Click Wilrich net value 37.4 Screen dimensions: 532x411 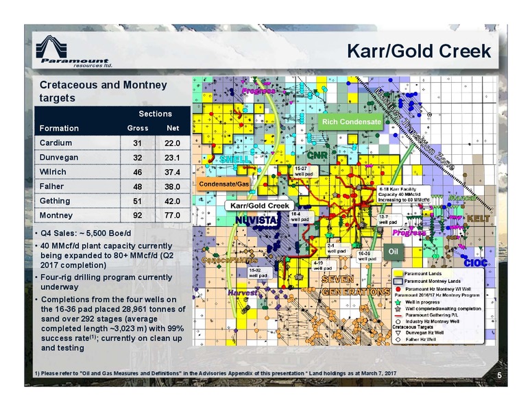[x=172, y=172]
